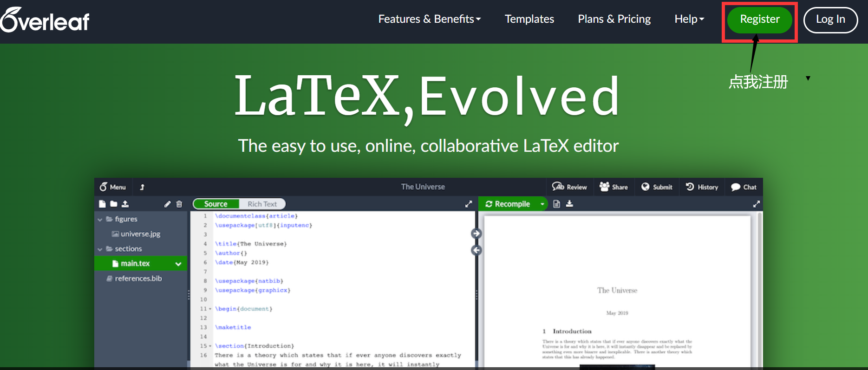The image size is (868, 370).
Task: Click the Upload icon in file tree toolbar
Action: point(125,204)
